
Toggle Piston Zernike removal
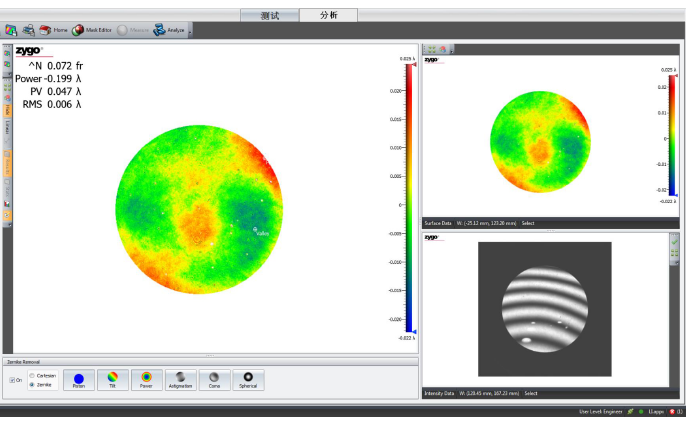tap(79, 379)
